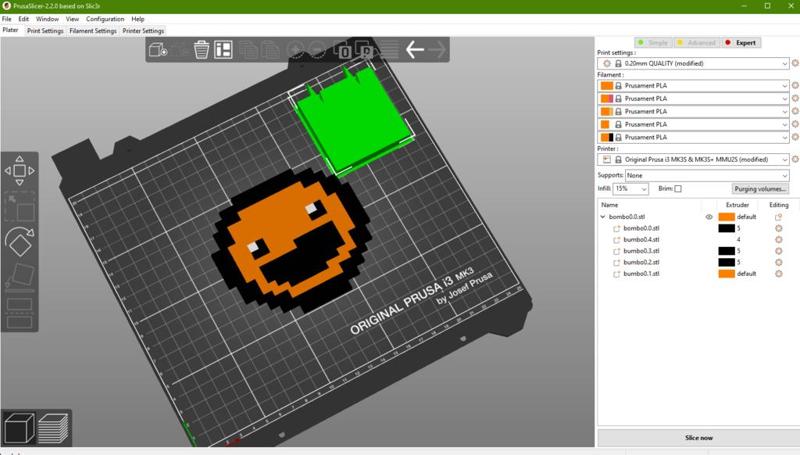Click the Paste icon in the top toolbar
800x455 pixels.
click(x=270, y=50)
